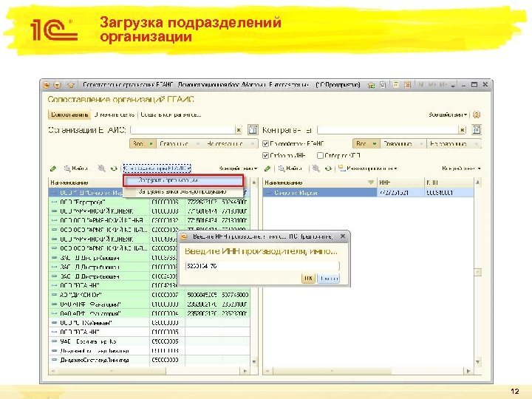Screen dimensions: 532x399
Task: Click right table scroll-down arrow
Action: click(478, 362)
